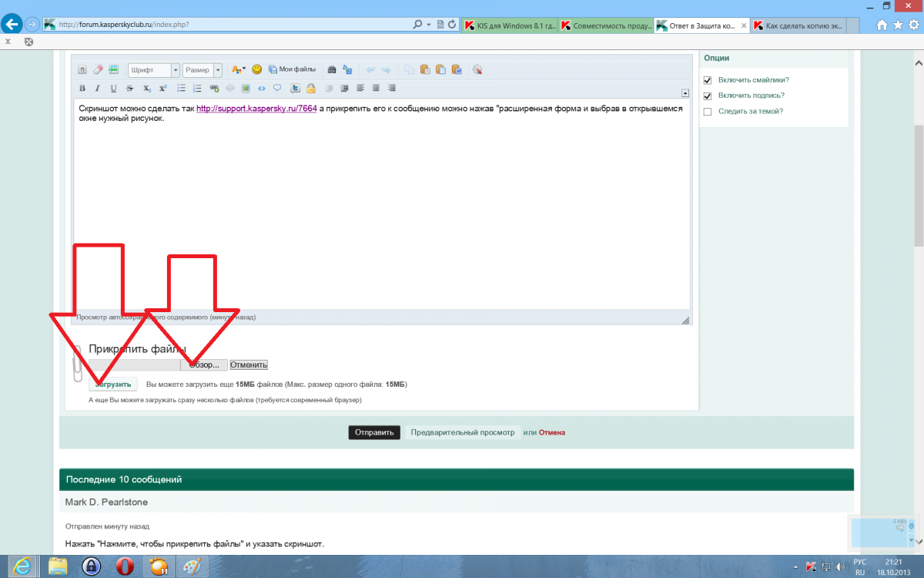Expand the Размер size dropdown
The image size is (924, 578).
203,70
